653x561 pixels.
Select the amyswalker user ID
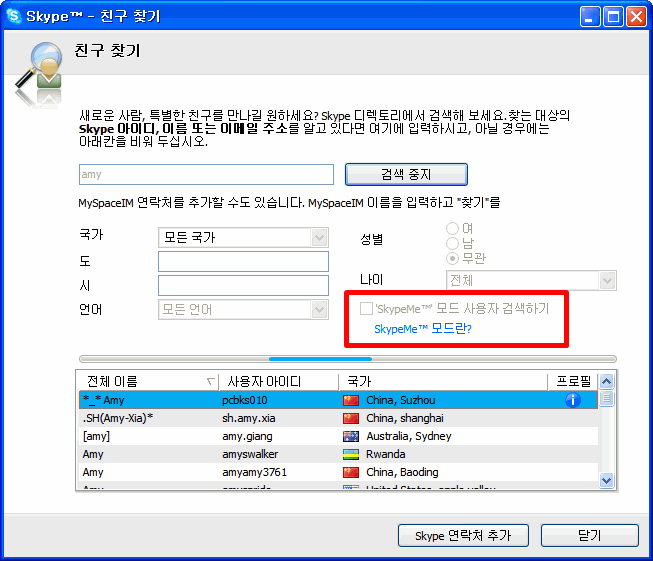(250, 454)
